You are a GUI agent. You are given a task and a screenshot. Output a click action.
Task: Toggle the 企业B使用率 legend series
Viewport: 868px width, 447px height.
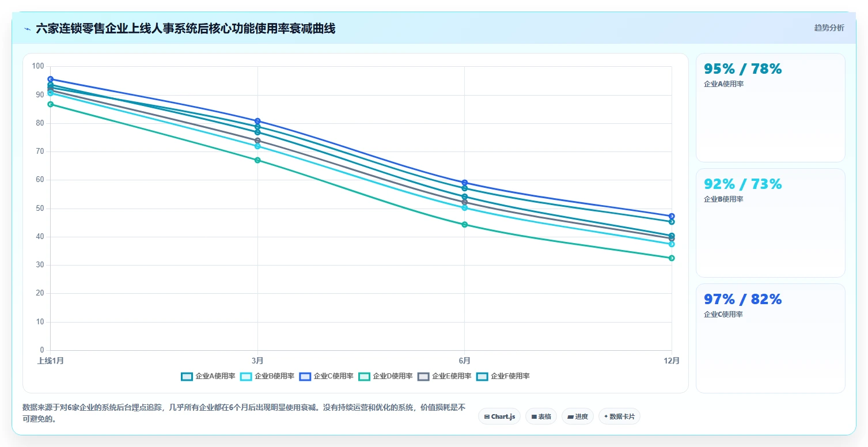[x=267, y=376]
